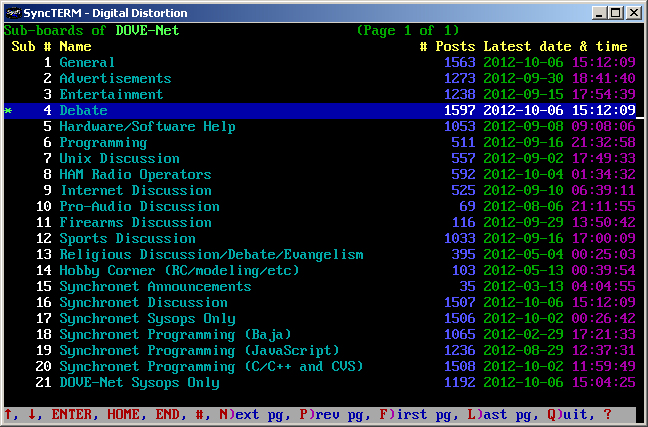Maximize the SyncTERM window
This screenshot has width=648, height=427.
pos(615,12)
